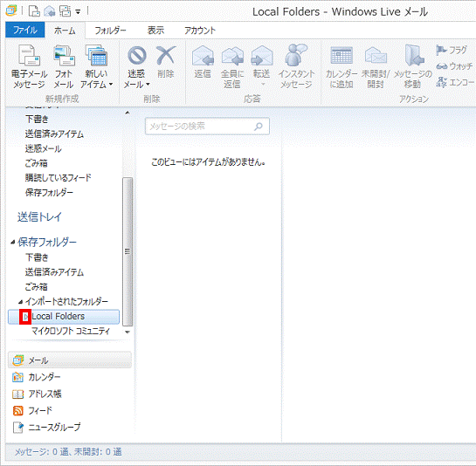This screenshot has width=476, height=466.
Task: Select 送信済みアイテム under 保存フォルダー group
Action: pos(54,272)
